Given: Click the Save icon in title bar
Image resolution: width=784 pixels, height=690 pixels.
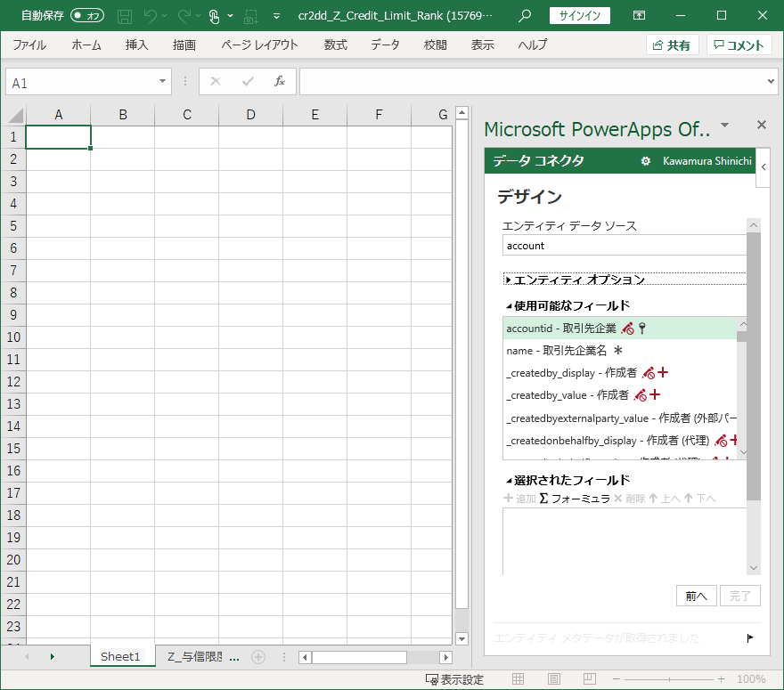Looking at the screenshot, I should [125, 17].
